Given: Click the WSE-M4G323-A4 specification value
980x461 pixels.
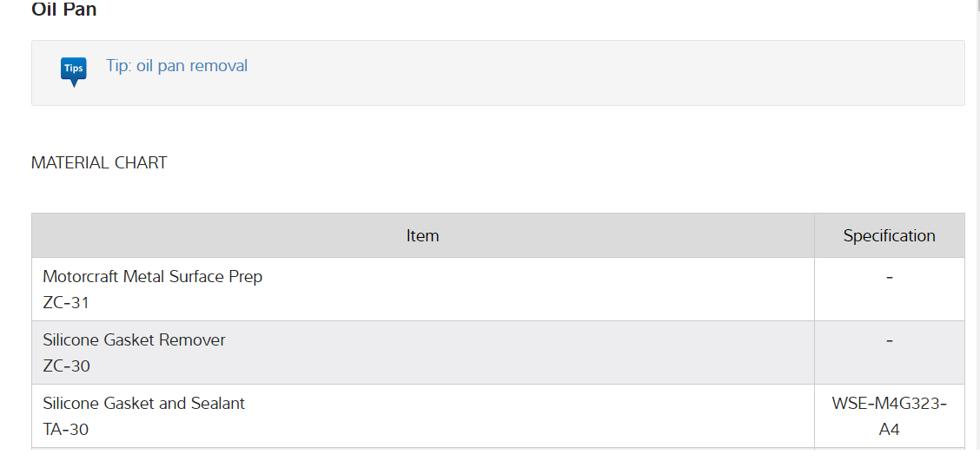Looking at the screenshot, I should tap(889, 416).
